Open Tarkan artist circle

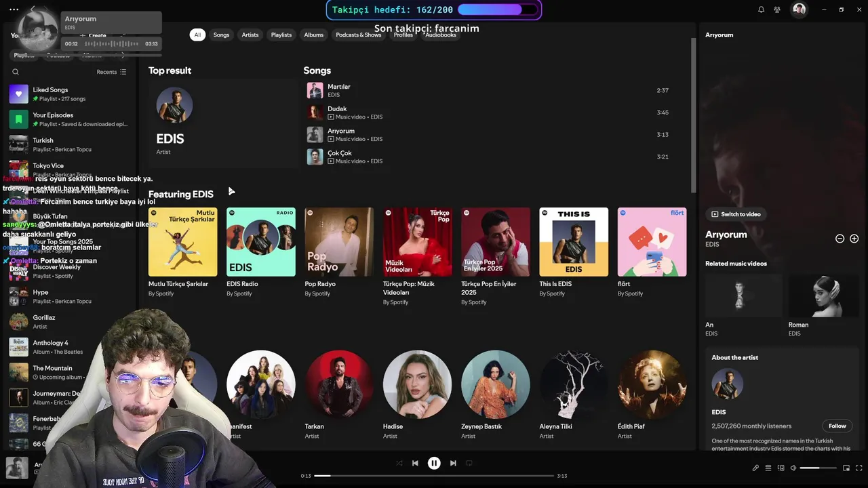tap(339, 384)
